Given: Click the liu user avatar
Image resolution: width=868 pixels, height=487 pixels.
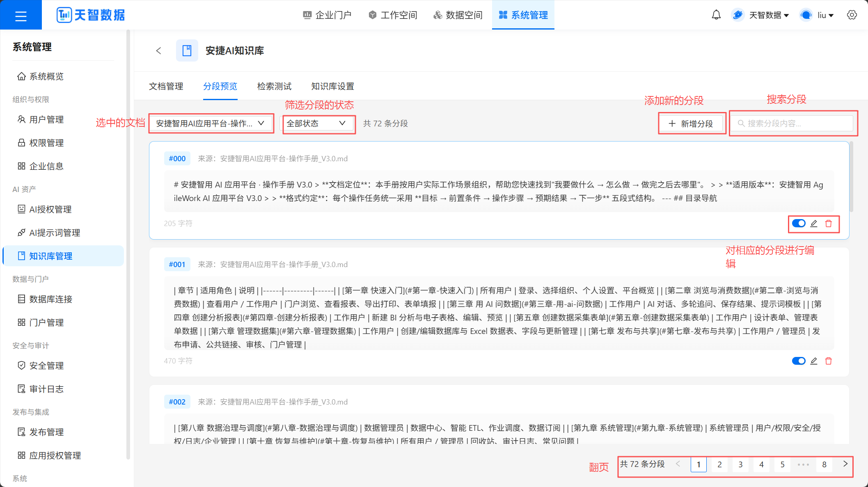Looking at the screenshot, I should click(x=806, y=15).
